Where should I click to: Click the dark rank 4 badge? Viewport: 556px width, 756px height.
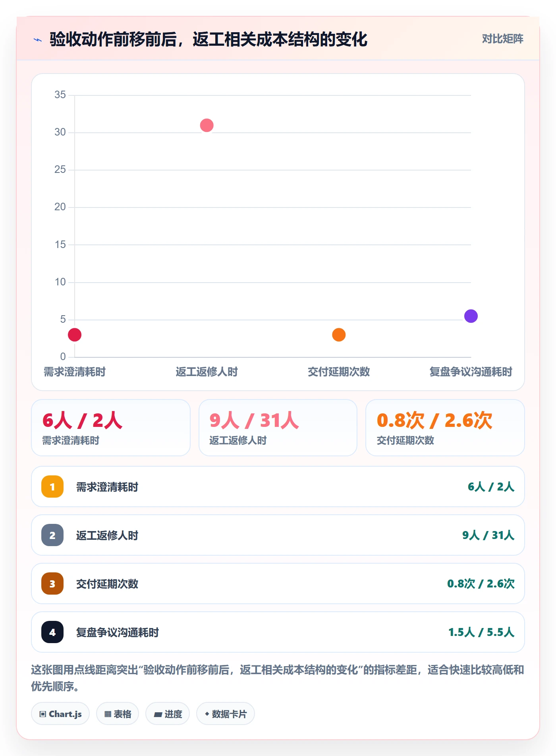[x=52, y=632]
